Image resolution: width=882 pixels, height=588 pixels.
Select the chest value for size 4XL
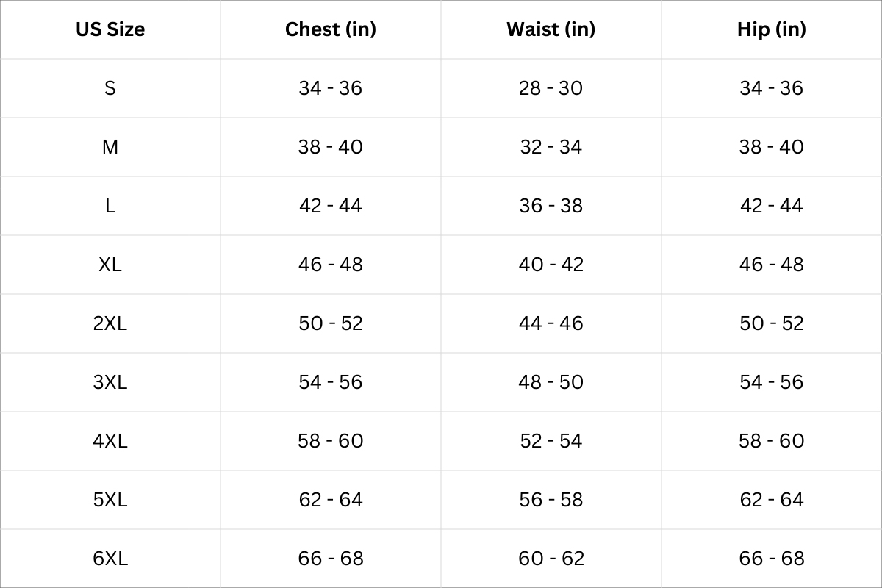click(331, 441)
